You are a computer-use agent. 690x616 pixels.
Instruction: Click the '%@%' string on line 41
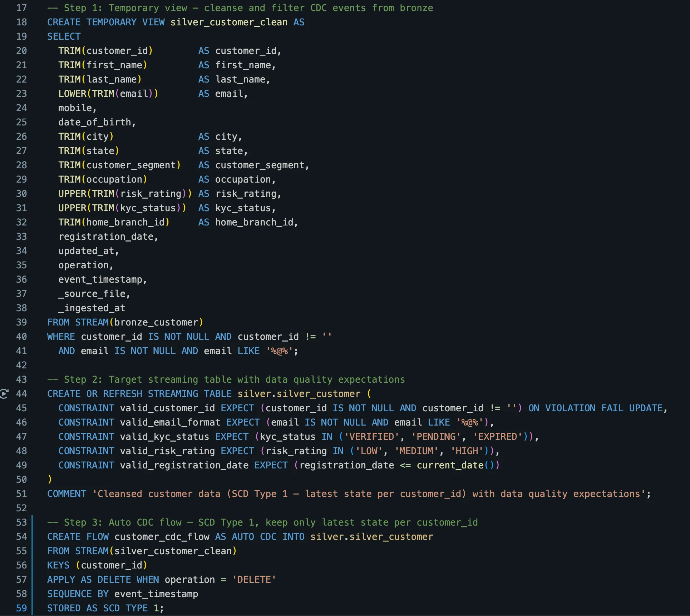(x=279, y=351)
